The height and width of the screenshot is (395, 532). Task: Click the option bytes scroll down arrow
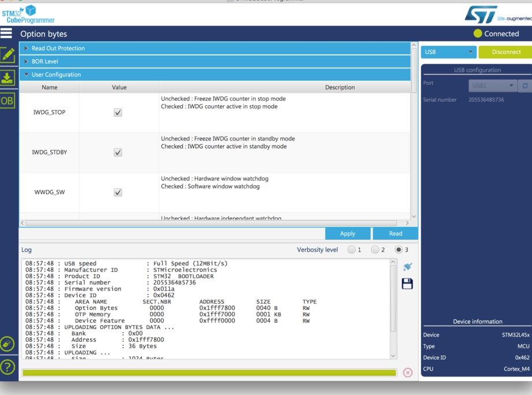pyautogui.click(x=414, y=216)
